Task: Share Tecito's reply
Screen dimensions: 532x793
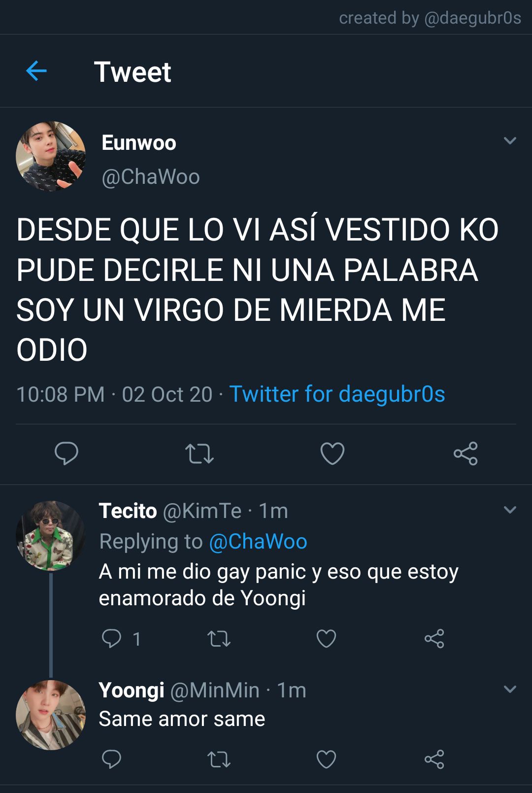Action: tap(434, 638)
